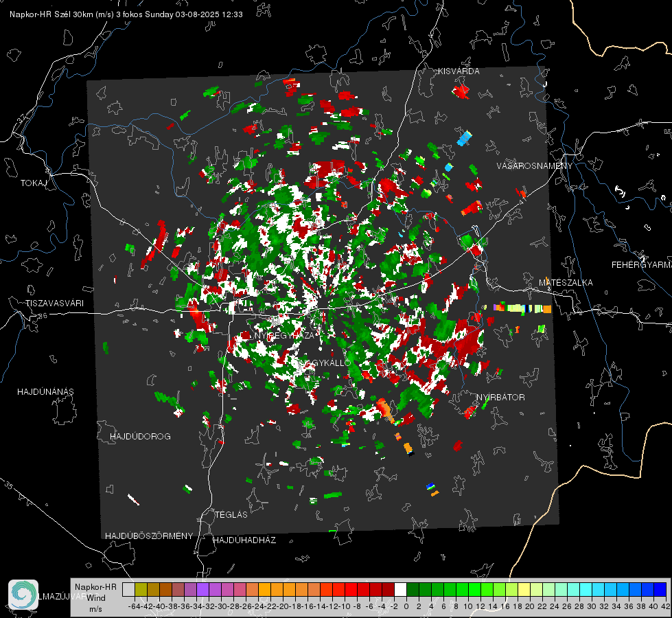The width and height of the screenshot is (672, 618).
Task: Select the blue legend swatch between 40 and 42
Action: (x=660, y=590)
